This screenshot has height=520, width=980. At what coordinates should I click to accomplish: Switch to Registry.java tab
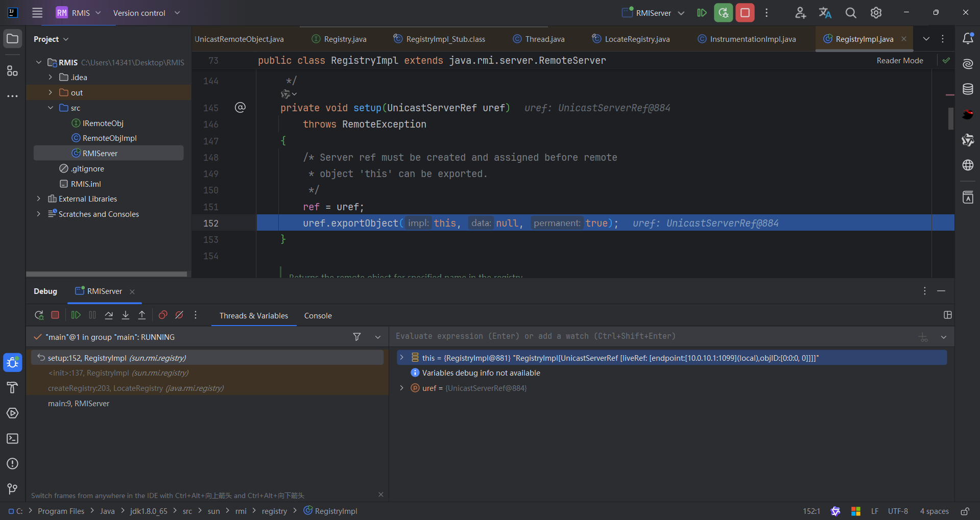pos(340,39)
